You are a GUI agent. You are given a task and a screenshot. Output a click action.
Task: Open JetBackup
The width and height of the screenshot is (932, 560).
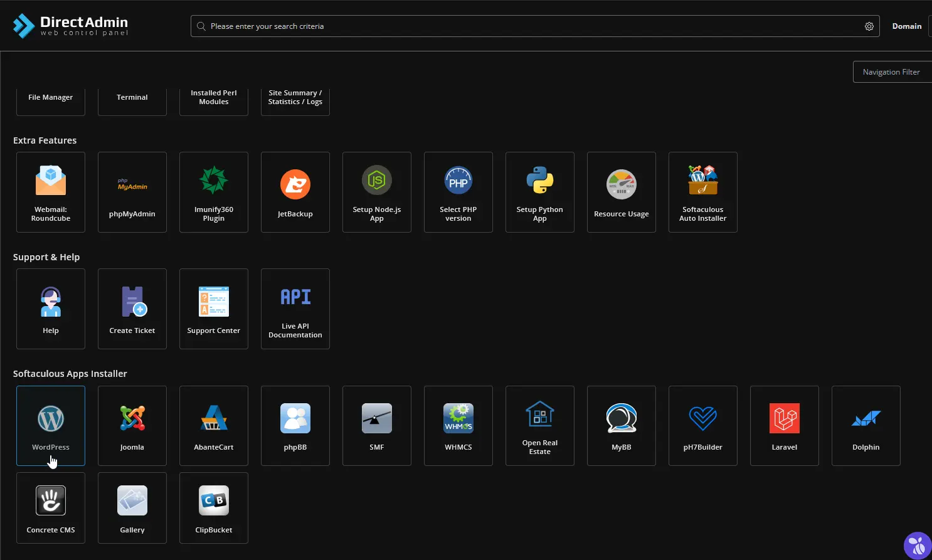click(295, 192)
